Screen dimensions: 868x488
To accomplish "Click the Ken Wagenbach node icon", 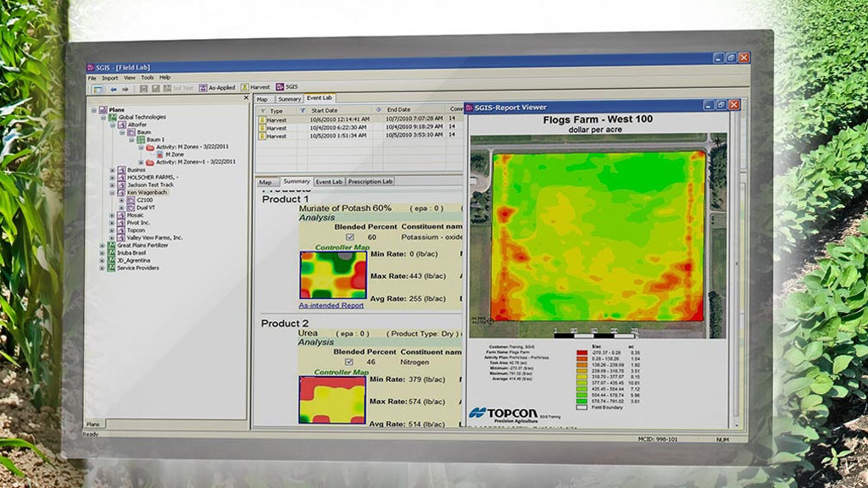I will [x=121, y=192].
